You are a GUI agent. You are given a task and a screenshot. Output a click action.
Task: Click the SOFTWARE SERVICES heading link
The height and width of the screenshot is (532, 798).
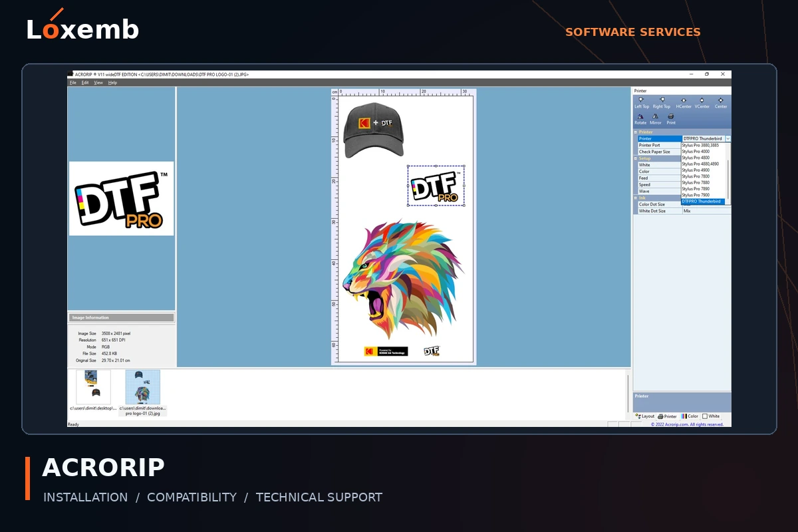pyautogui.click(x=633, y=32)
